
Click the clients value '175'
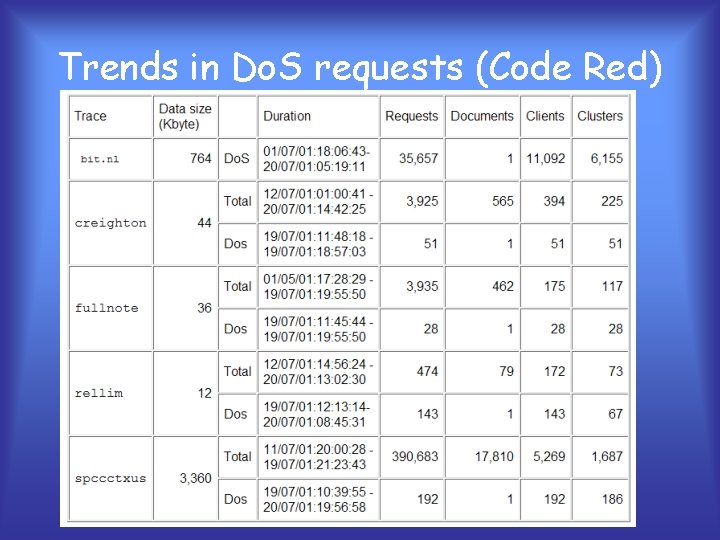555,286
